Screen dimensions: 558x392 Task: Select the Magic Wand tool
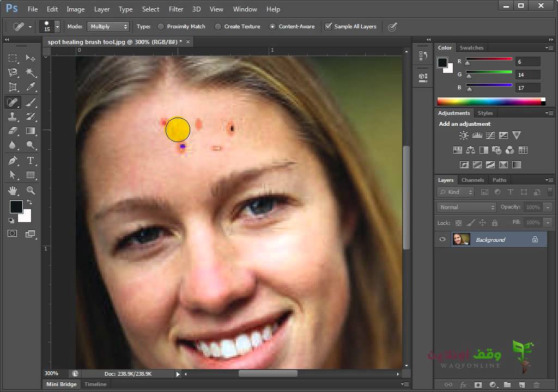(x=31, y=72)
